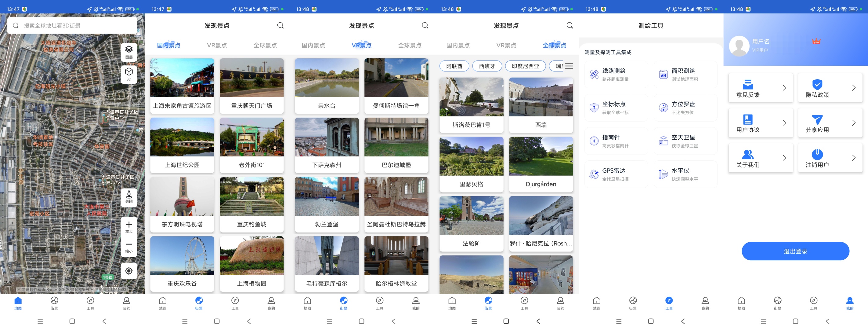868x330 pixels.
Task: Open the 水平仪 level tool
Action: [x=685, y=174]
